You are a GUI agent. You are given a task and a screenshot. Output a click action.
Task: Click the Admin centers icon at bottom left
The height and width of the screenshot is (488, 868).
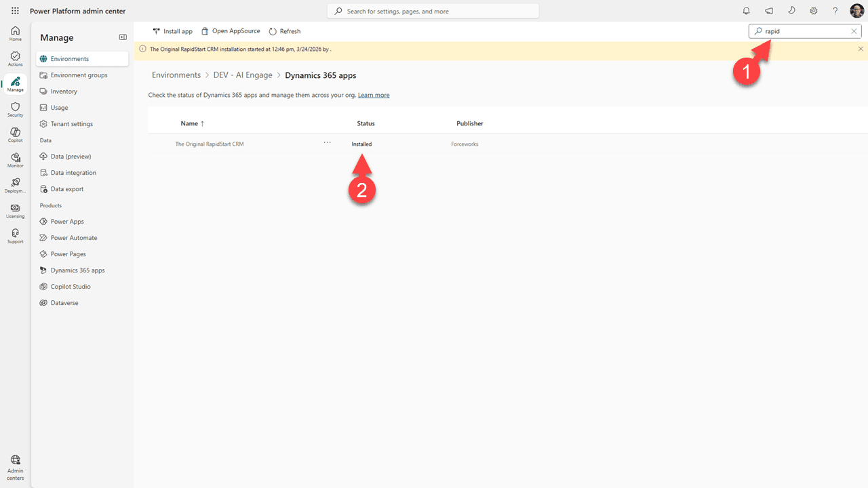pyautogui.click(x=15, y=466)
